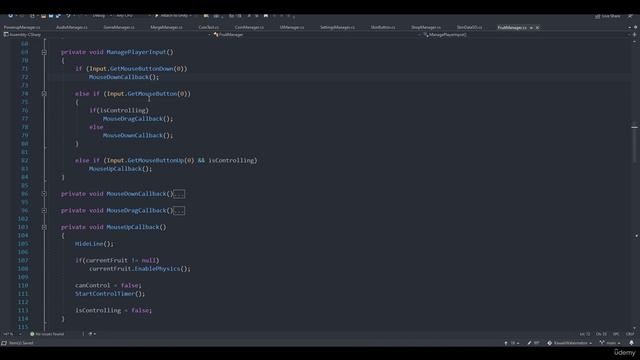
Task: Click the Live Share button
Action: point(608,16)
